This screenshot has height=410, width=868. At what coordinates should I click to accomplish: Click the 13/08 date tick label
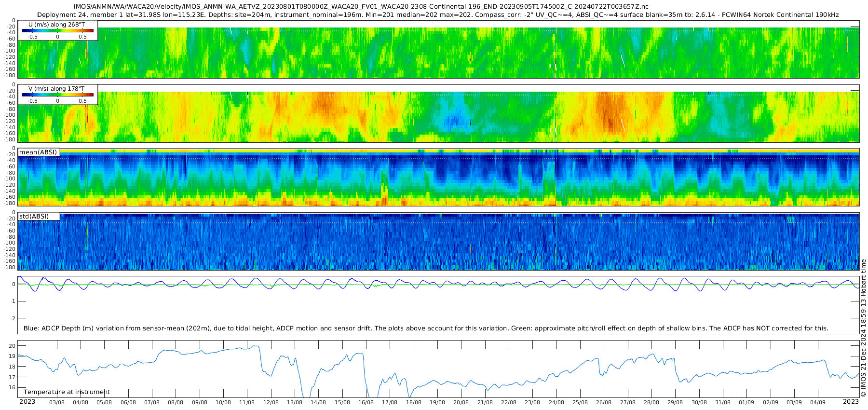(295, 403)
